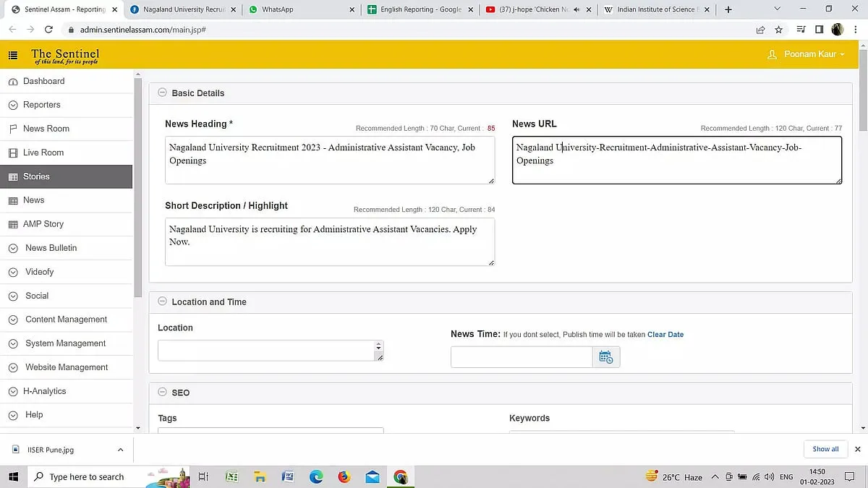Click the News URL text area
Image resolution: width=868 pixels, height=488 pixels.
(677, 160)
